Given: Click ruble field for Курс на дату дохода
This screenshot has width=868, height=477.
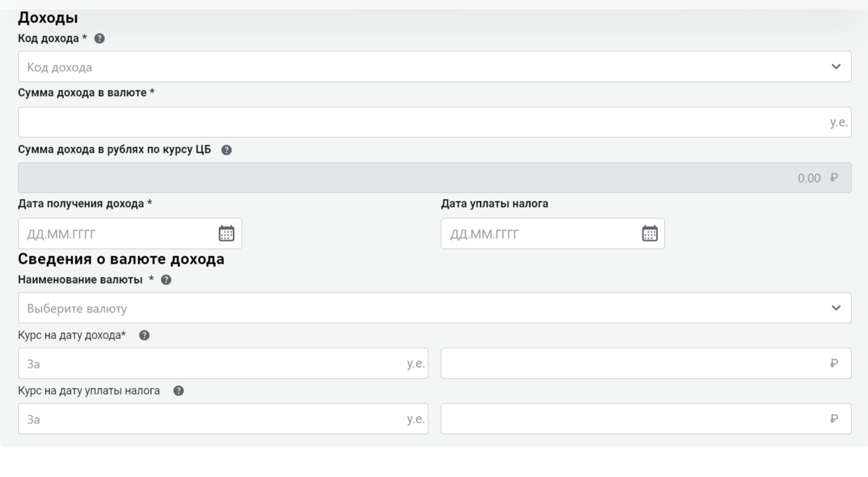Looking at the screenshot, I should point(637,363).
